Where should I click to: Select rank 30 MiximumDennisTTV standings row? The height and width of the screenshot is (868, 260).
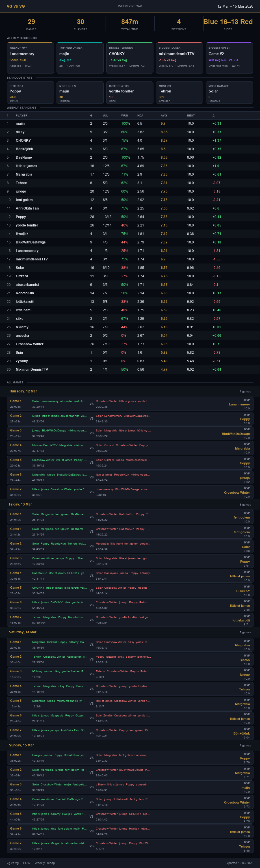coord(130,370)
